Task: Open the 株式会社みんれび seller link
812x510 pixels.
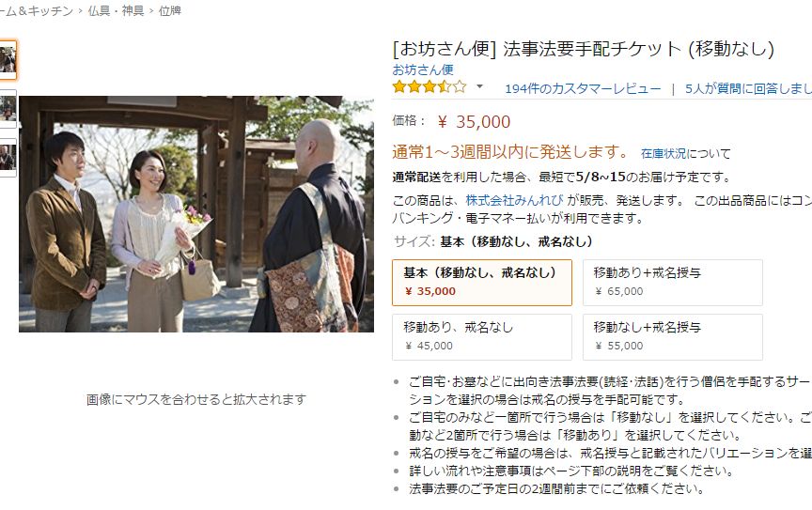Action: 514,200
